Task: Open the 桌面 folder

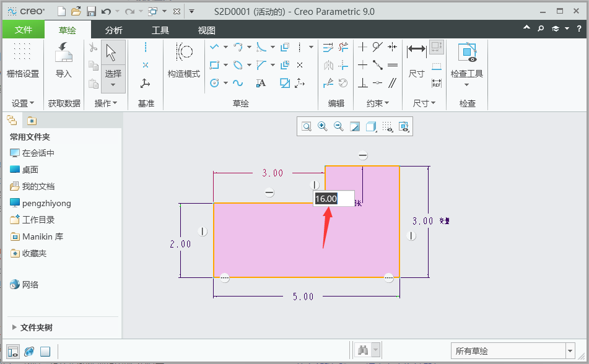Action: pos(24,170)
